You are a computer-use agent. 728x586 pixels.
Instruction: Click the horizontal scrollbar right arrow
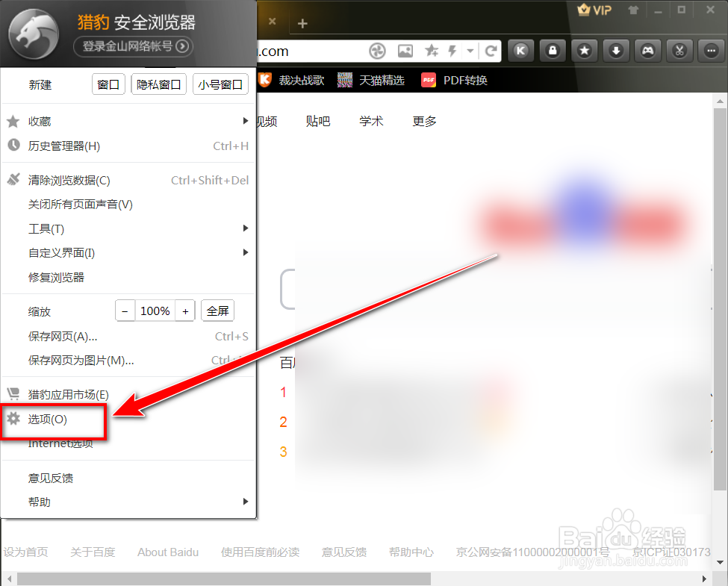(x=704, y=579)
